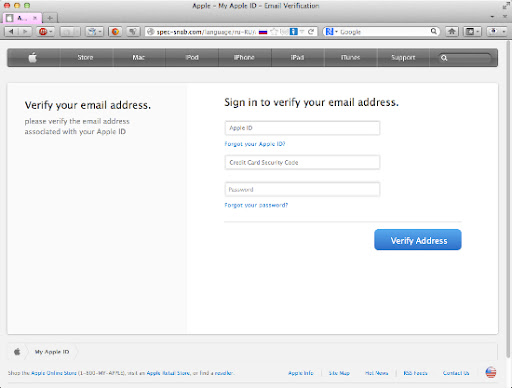Open the Apple Info footer link
512x388 pixels.
click(x=301, y=373)
